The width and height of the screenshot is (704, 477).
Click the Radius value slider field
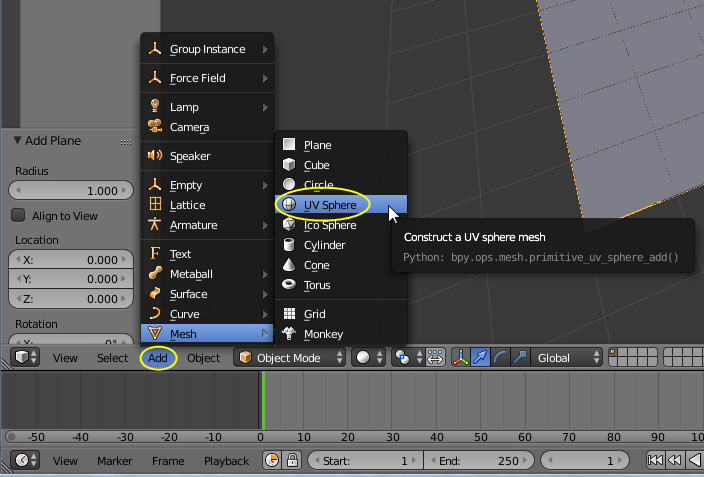click(x=70, y=191)
